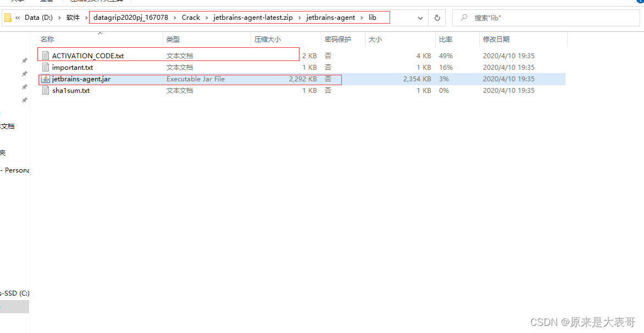Click third pin icon in navigation pane

click(25, 87)
